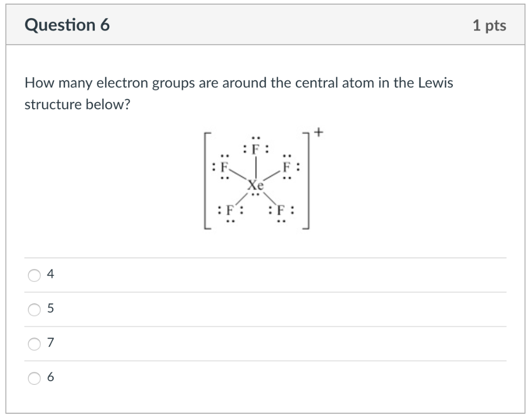The width and height of the screenshot is (530, 420).
Task: Mark the radio button for answer 6
Action: coord(34,378)
